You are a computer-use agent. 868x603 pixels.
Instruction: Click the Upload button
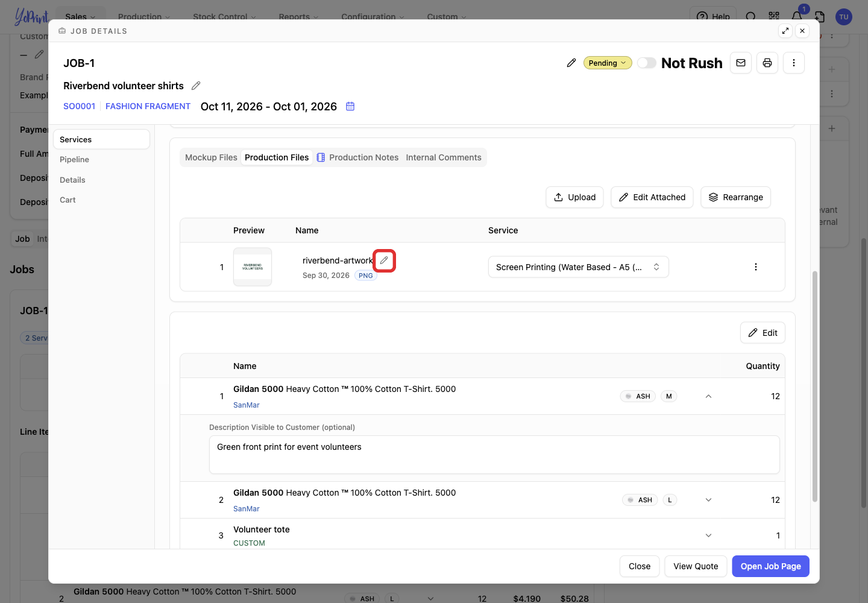[x=574, y=197]
